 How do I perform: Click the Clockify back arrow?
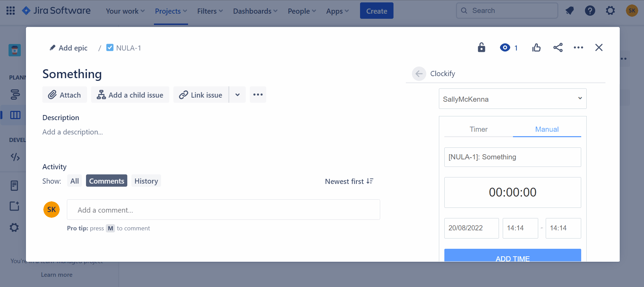point(419,73)
